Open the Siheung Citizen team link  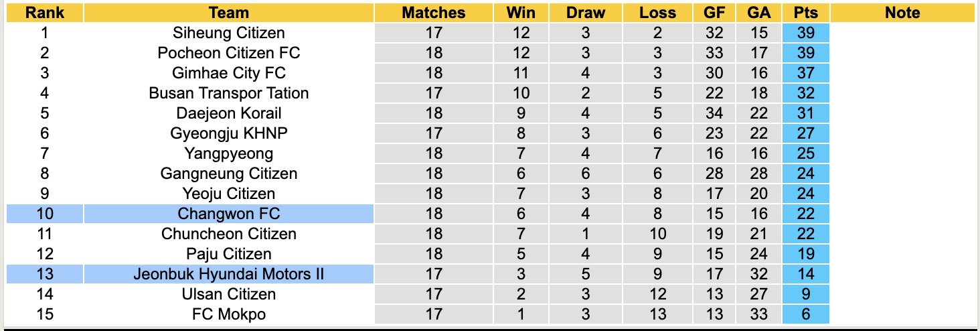click(228, 33)
